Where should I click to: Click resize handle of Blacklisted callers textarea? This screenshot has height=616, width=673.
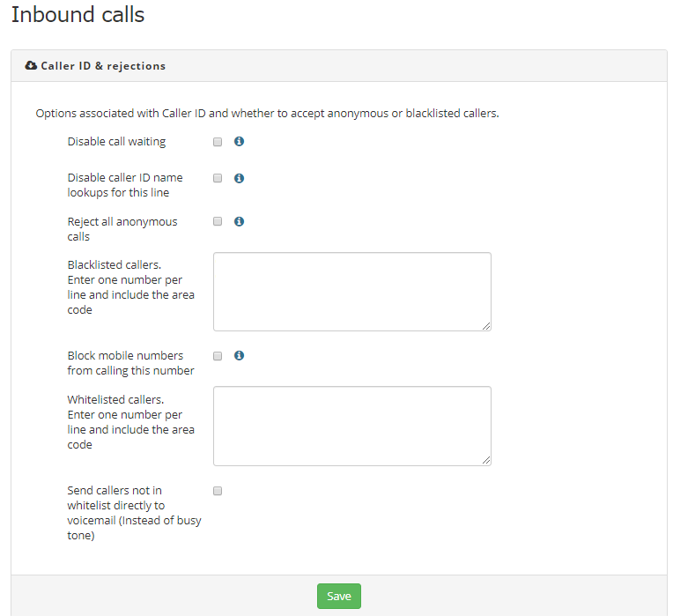point(486,326)
